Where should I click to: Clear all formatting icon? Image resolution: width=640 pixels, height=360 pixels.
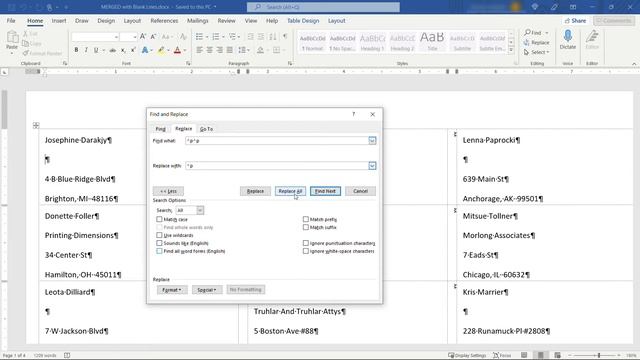183,37
